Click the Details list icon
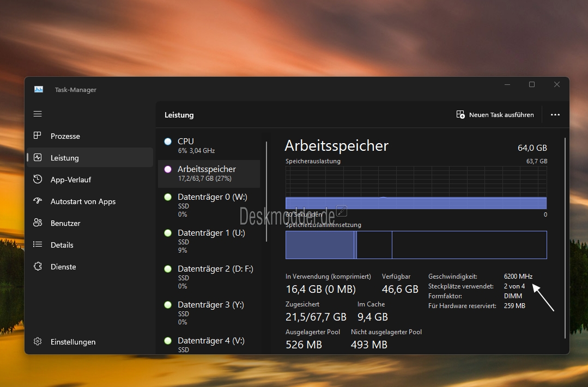Screen dimensions: 588x387 [x=38, y=244]
